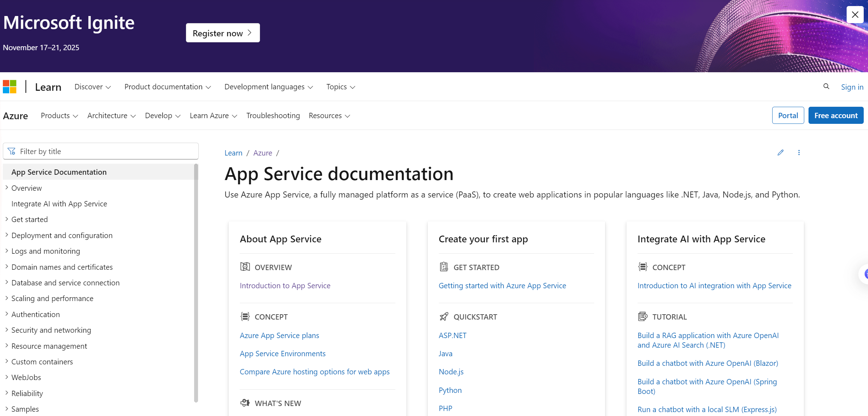The image size is (868, 416).
Task: Click the Concept icon in Integrate AI card
Action: 643,267
